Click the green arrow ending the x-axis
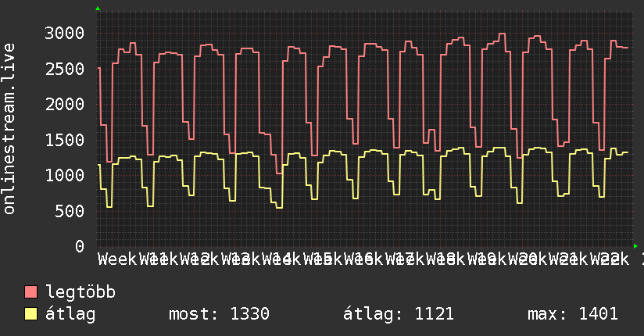Viewport: 644px width, 336px height. point(635,246)
